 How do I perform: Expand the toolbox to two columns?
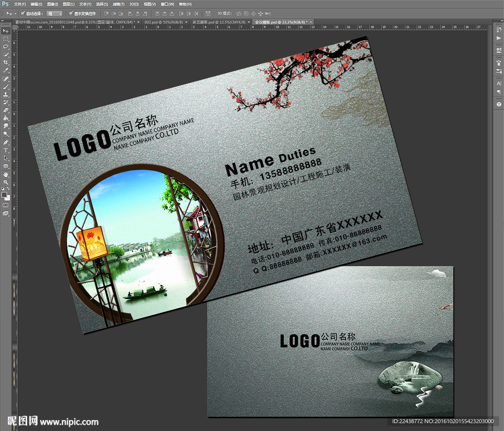pos(2,21)
